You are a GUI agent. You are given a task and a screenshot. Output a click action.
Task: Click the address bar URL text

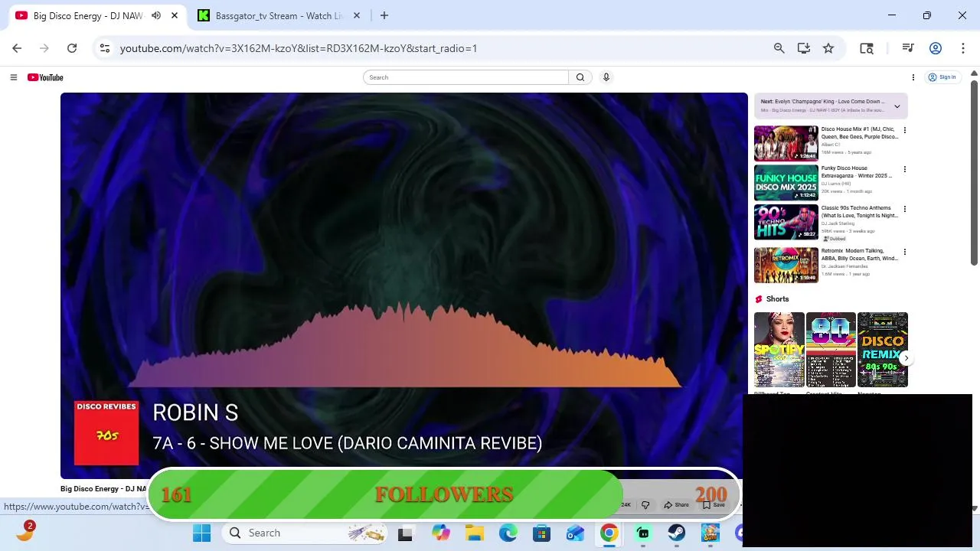[x=299, y=48]
